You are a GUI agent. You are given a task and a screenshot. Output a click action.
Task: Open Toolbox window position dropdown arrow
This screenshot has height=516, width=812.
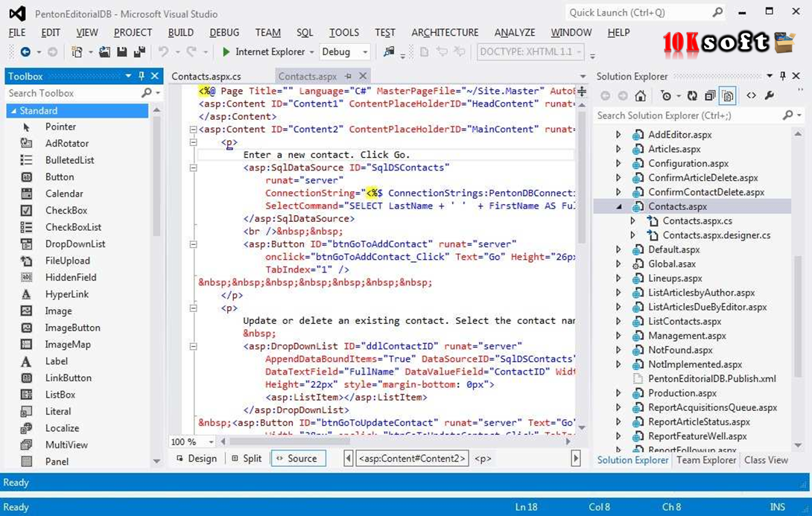coord(128,76)
